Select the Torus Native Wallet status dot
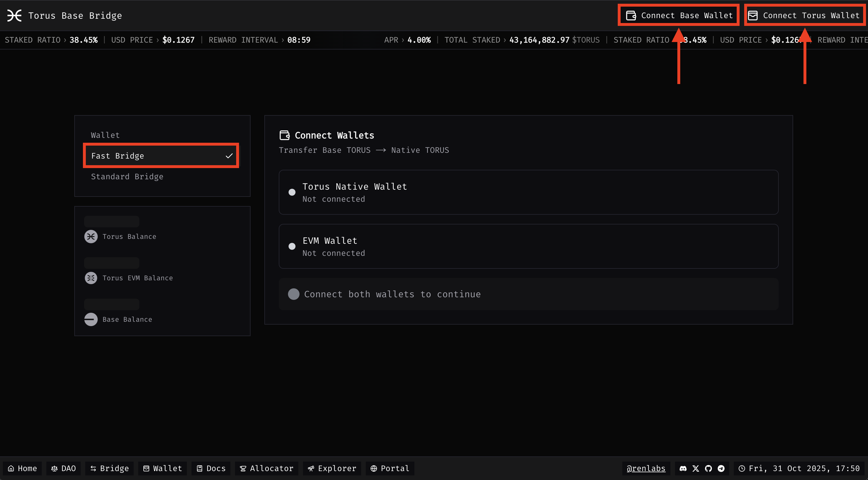 click(x=292, y=192)
